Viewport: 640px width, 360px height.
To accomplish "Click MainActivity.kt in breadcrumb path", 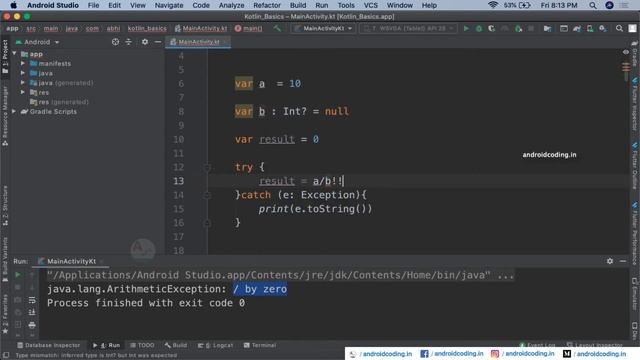I will point(201,29).
